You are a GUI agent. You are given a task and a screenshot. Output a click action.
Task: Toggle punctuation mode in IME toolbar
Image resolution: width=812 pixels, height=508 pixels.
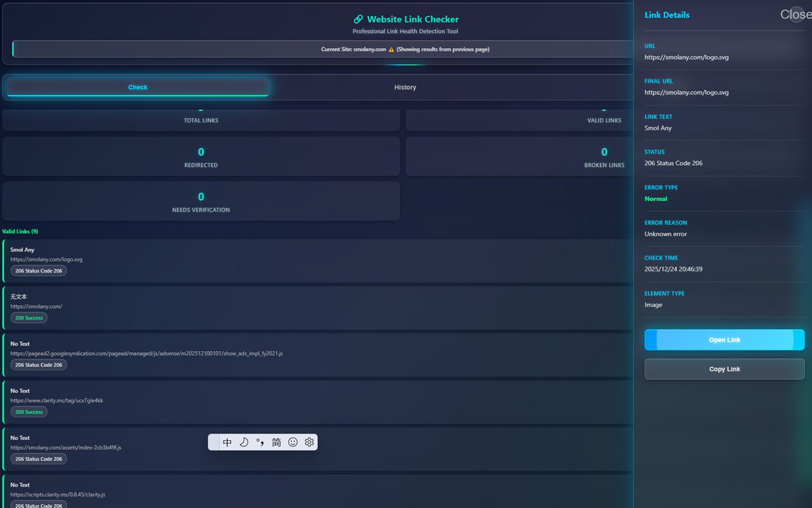point(260,443)
